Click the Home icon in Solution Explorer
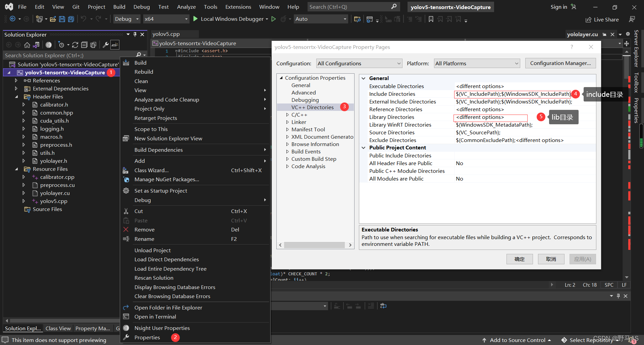The width and height of the screenshot is (644, 345). (x=27, y=45)
